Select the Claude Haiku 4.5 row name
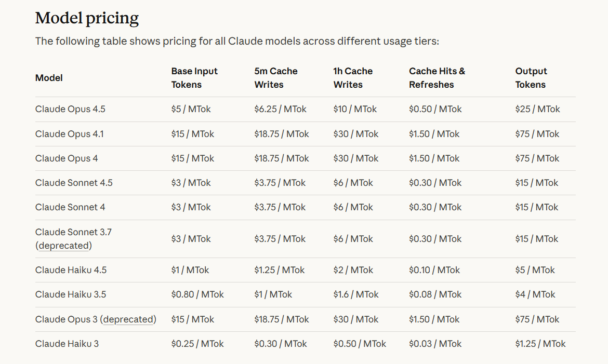This screenshot has width=608, height=364. click(71, 270)
